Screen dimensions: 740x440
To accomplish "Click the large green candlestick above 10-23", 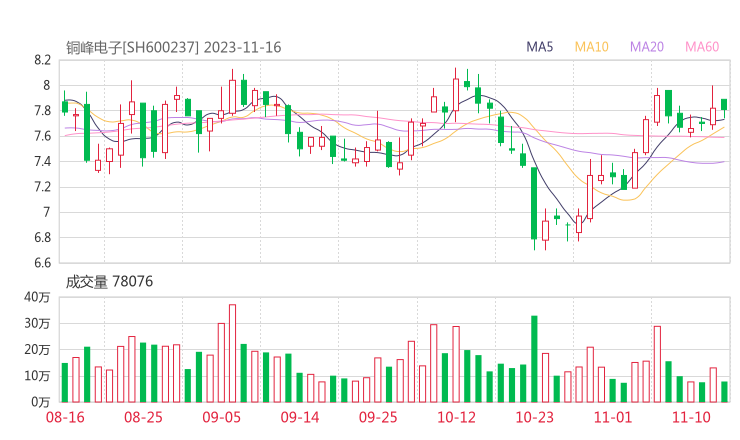I will 534,203.
